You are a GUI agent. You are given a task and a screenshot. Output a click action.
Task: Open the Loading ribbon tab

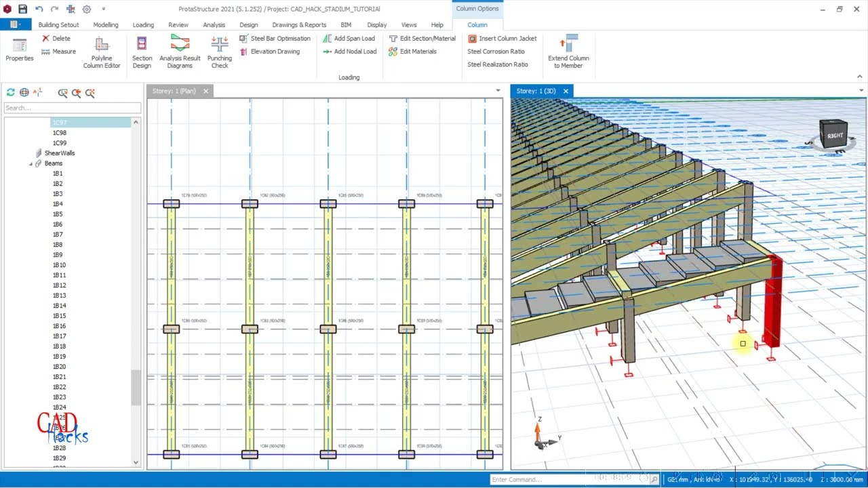[x=143, y=24]
